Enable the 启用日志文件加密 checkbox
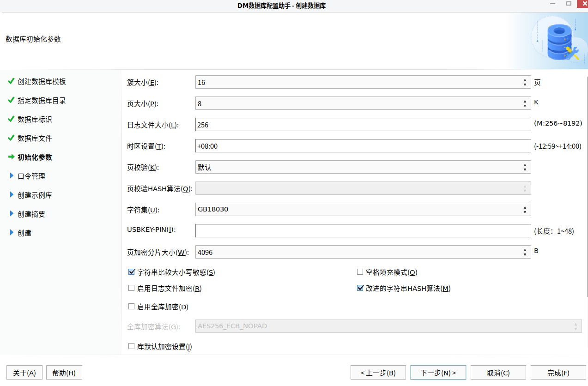Image resolution: width=588 pixels, height=386 pixels. point(131,288)
